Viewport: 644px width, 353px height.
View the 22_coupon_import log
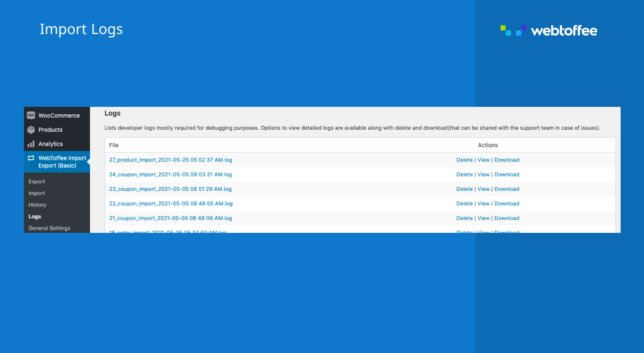484,204
